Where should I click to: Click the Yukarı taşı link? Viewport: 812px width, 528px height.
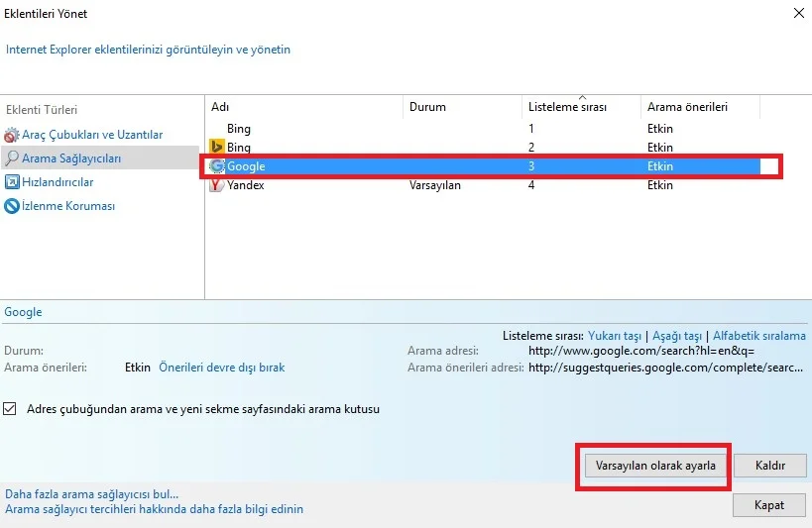(x=615, y=336)
